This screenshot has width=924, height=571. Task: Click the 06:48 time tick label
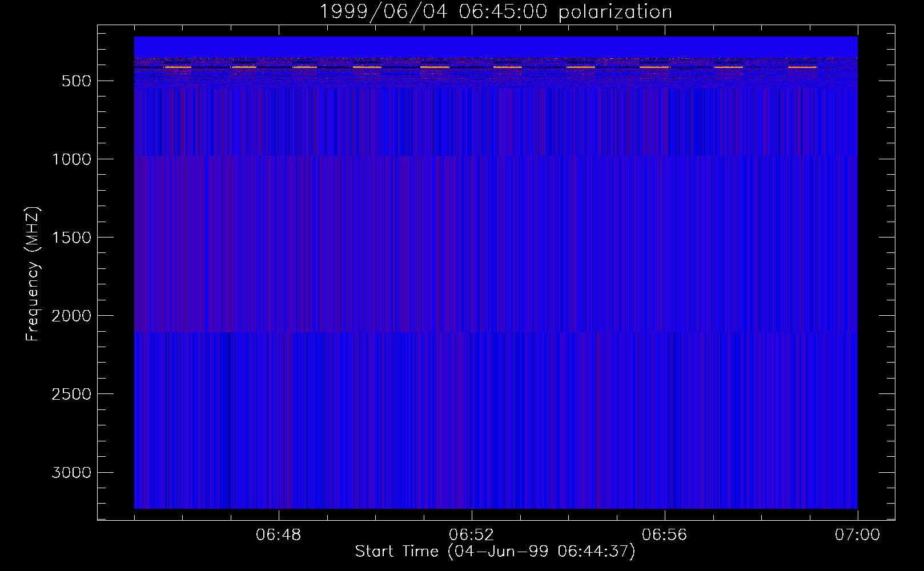[x=279, y=535]
